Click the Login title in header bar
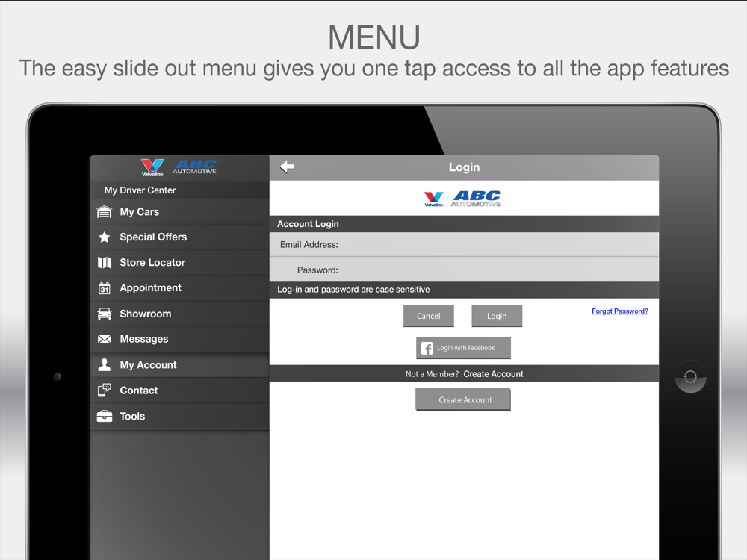This screenshot has height=560, width=747. tap(464, 167)
